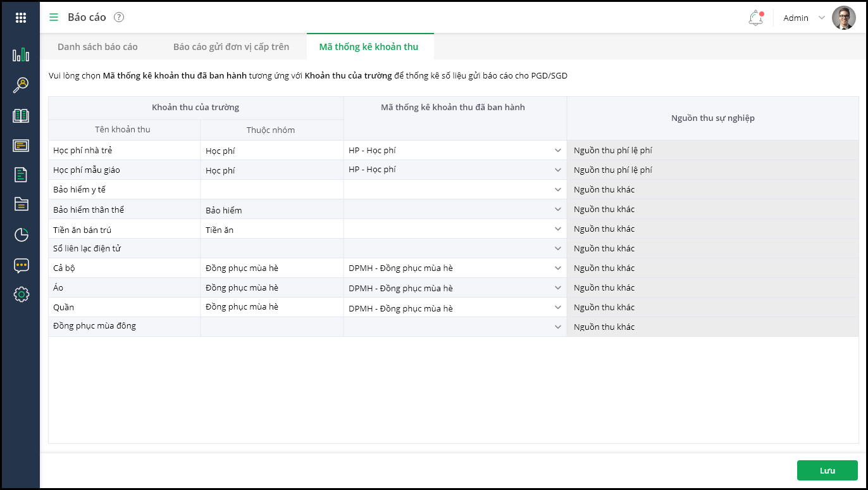Viewport: 868px width, 490px height.
Task: Switch to Danh sách báo cáo tab
Action: pyautogui.click(x=97, y=47)
